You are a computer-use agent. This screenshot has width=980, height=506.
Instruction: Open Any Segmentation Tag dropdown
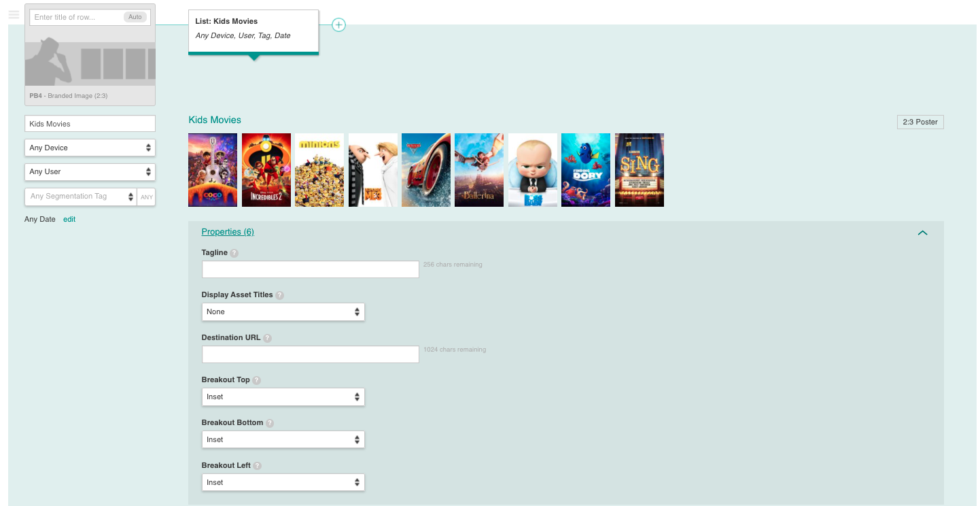(x=81, y=197)
